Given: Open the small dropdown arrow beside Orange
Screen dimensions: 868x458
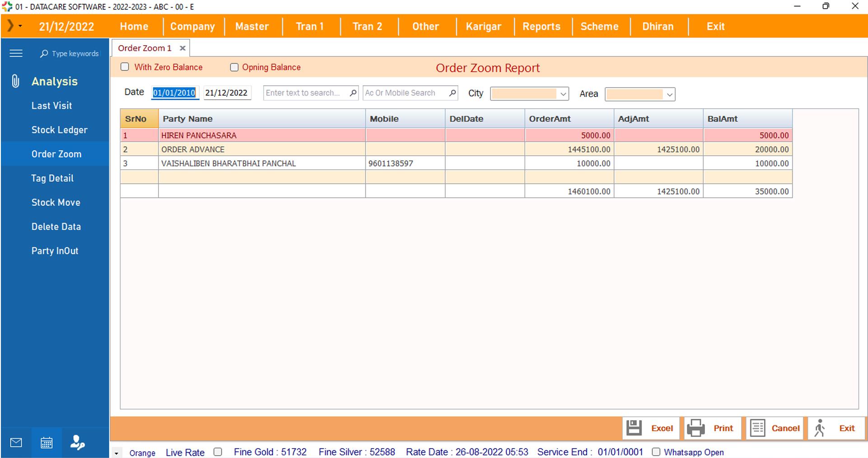Looking at the screenshot, I should 117,453.
